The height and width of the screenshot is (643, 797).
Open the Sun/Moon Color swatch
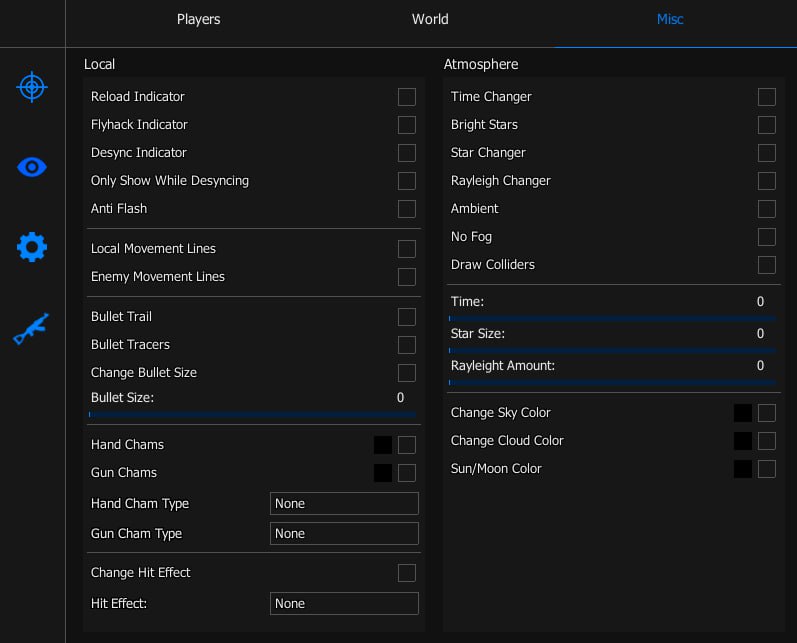(743, 469)
